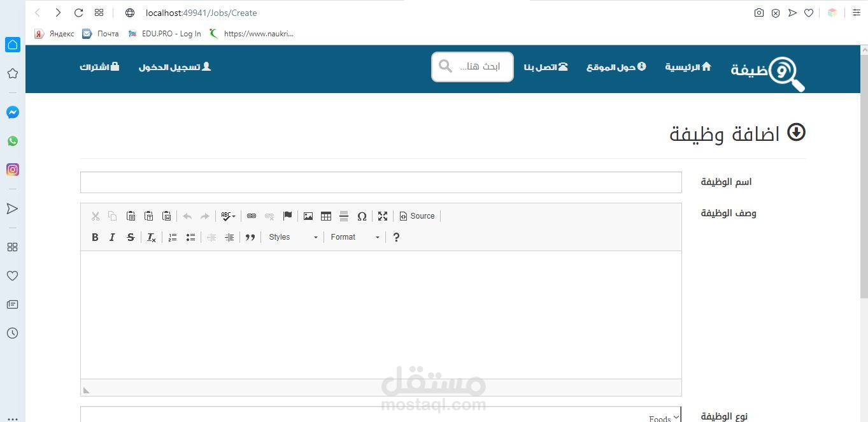This screenshot has height=422, width=868.
Task: Open the browser speed dial grid icon
Action: pyautogui.click(x=99, y=13)
